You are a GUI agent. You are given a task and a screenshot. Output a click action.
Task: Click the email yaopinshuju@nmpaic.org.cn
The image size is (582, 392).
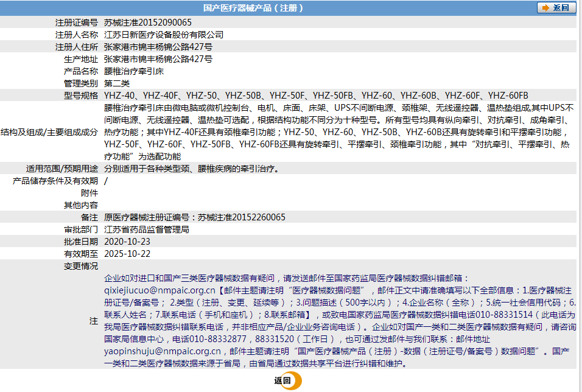coord(162,352)
